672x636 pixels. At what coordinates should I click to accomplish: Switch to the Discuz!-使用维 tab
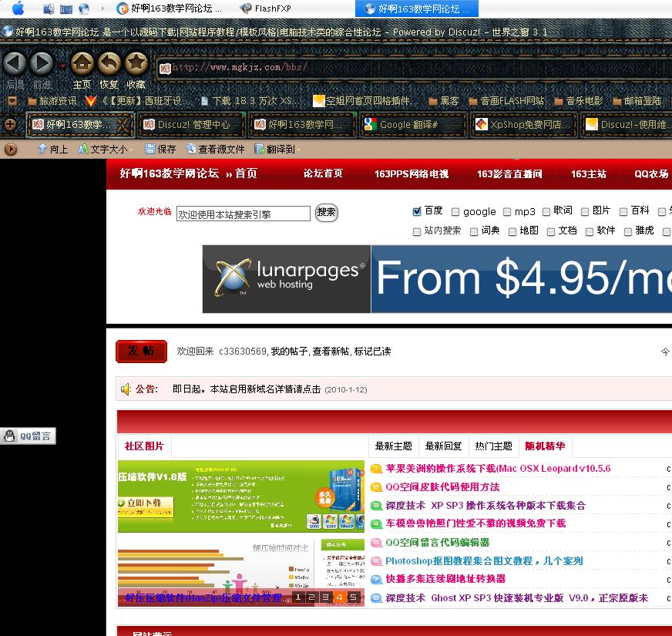tap(627, 125)
